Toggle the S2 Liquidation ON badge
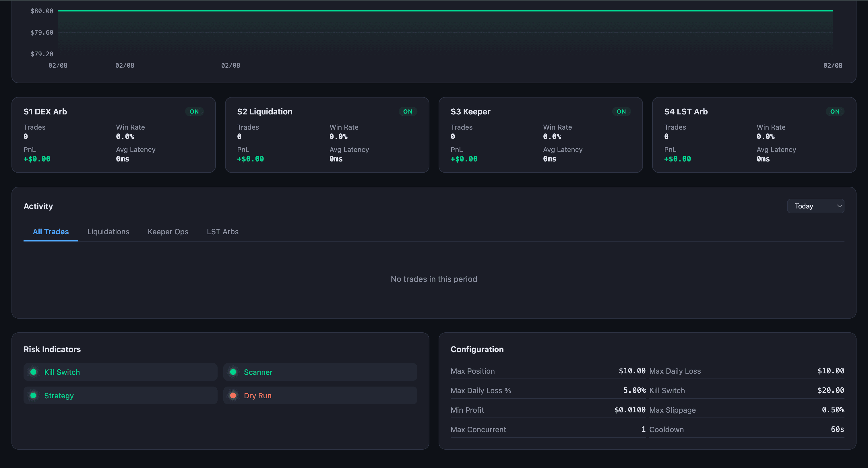The image size is (868, 468). [x=408, y=112]
